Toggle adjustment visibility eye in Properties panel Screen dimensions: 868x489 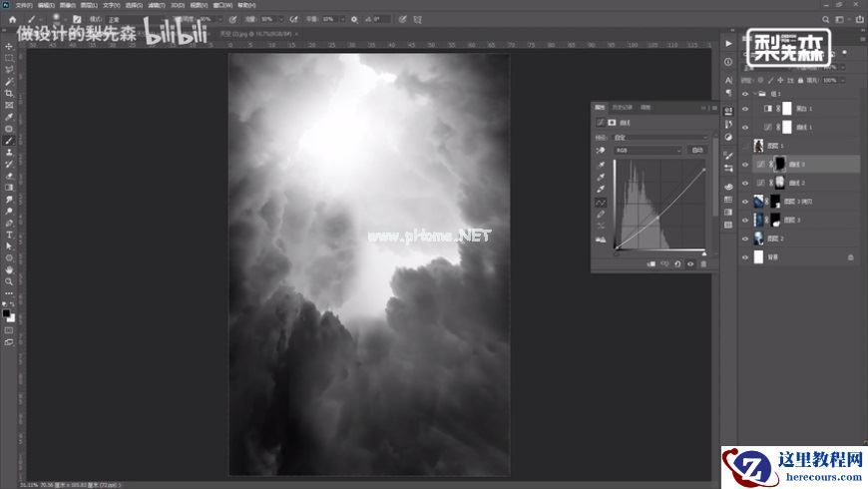[690, 264]
